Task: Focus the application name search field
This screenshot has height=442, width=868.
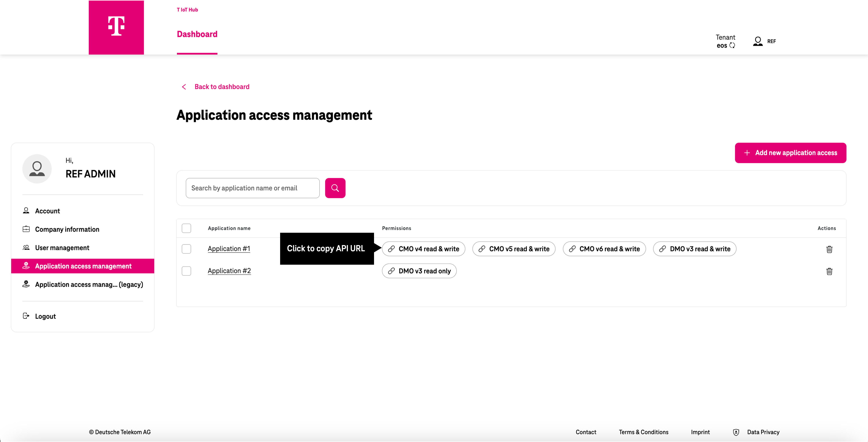Action: (252, 188)
